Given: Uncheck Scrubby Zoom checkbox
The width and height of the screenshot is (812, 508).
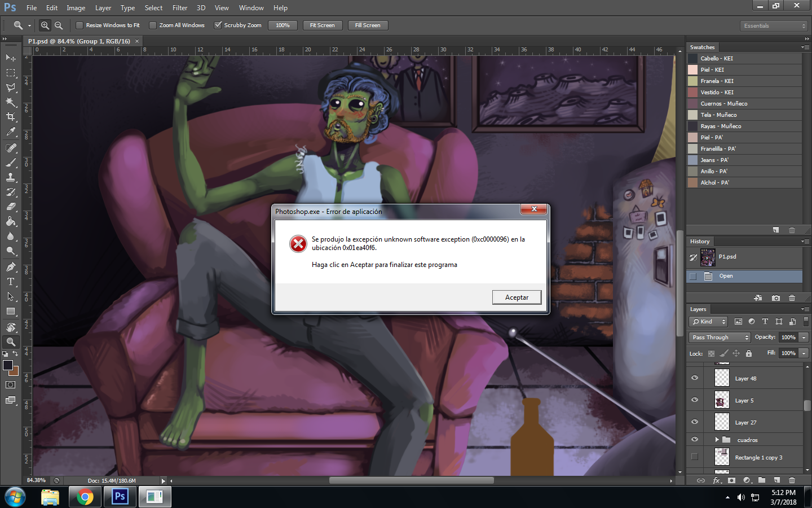Looking at the screenshot, I should click(x=218, y=25).
